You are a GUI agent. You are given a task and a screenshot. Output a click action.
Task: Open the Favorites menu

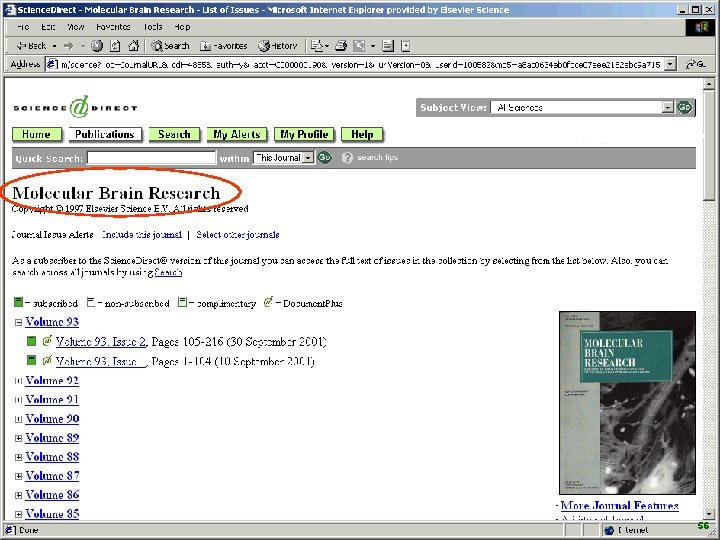point(113,27)
